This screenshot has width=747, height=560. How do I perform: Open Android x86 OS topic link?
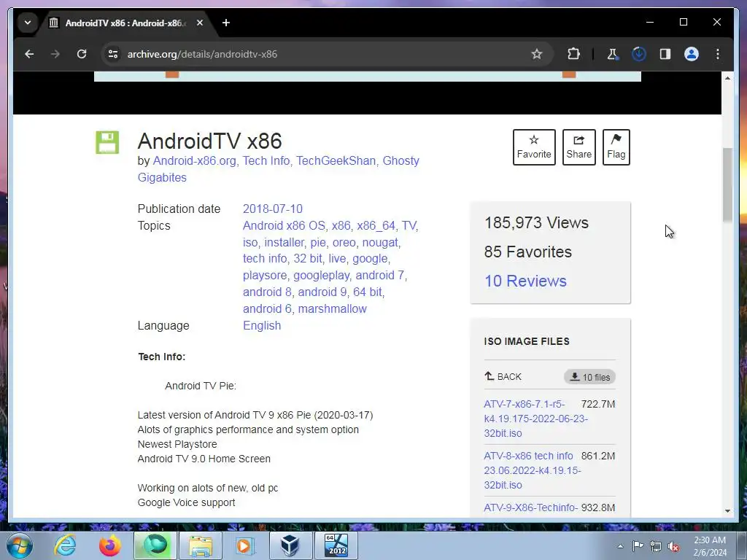click(284, 226)
